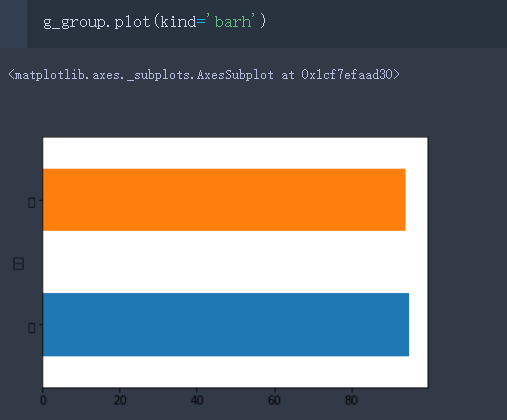Click the blue horizontal bar in chart

point(226,324)
